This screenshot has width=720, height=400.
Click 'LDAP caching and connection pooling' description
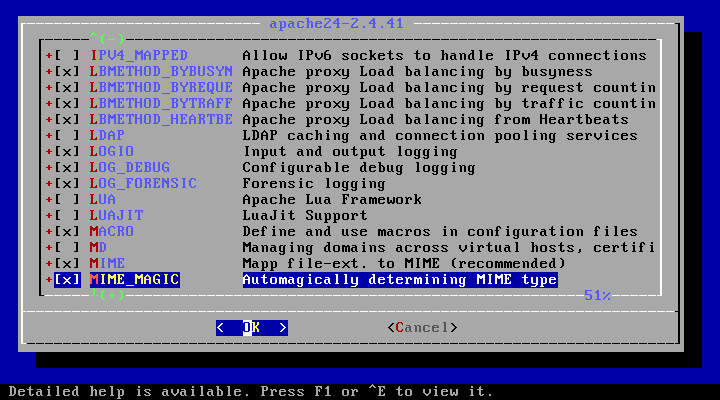click(x=440, y=136)
